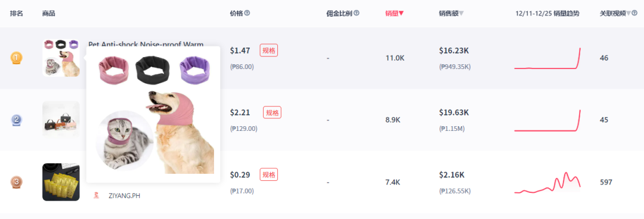Sort by 销量 using the red arrow
This screenshot has width=644, height=219.
401,14
